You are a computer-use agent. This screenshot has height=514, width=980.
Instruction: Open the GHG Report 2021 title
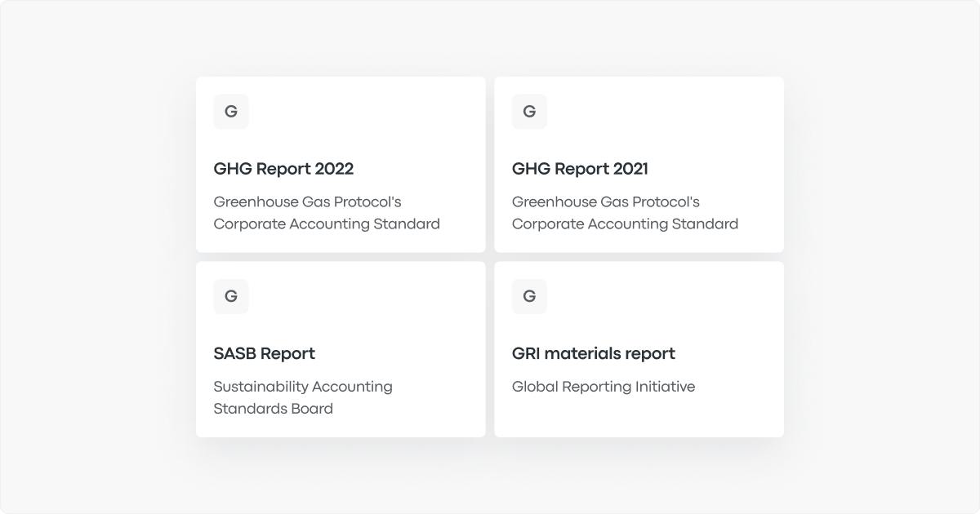[x=580, y=169]
